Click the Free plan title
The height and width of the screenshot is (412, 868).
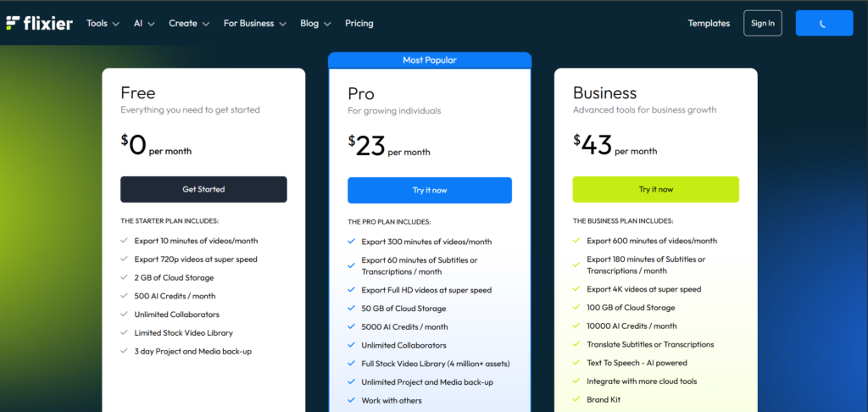[138, 92]
